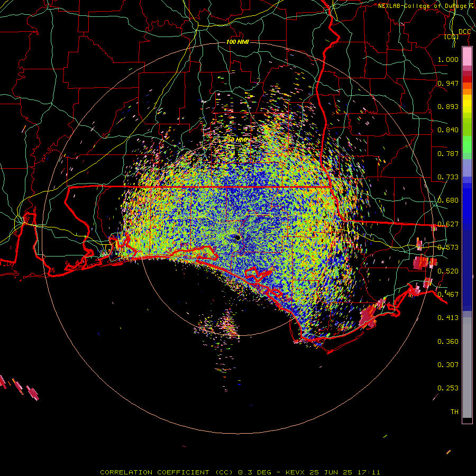476x476 pixels.
Task: Click the 17:11 time stamp
Action: click(369, 472)
